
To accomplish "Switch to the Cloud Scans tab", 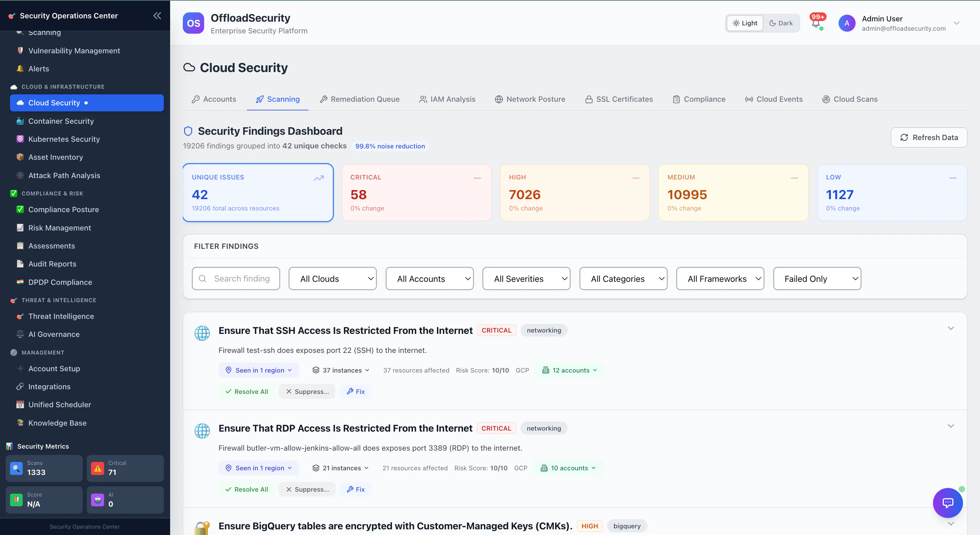I will point(850,99).
